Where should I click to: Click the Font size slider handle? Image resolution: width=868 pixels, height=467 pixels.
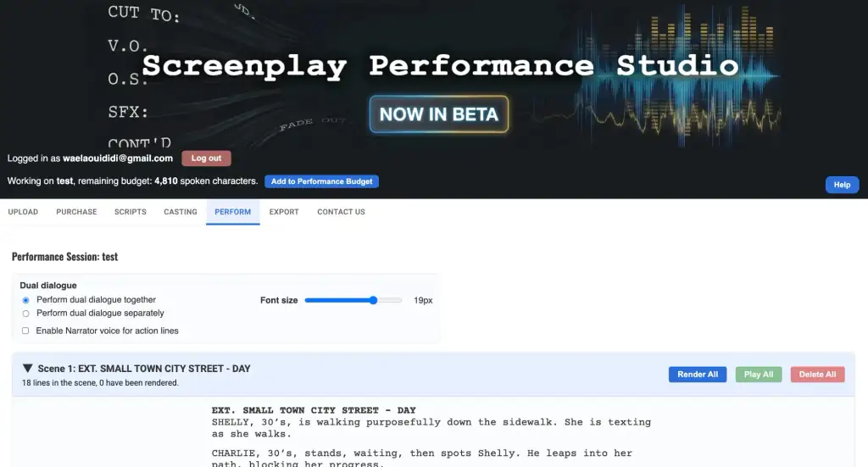(x=373, y=300)
